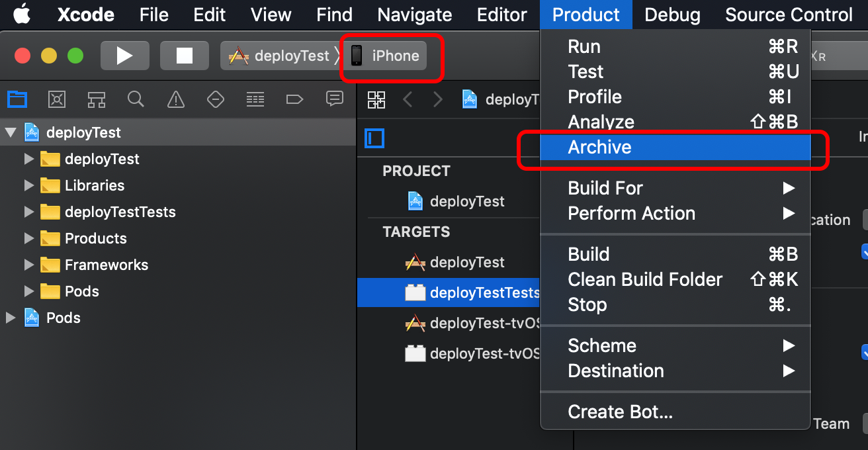Select the Frameworks folder row
Screen dimensions: 868x450
coord(178,265)
